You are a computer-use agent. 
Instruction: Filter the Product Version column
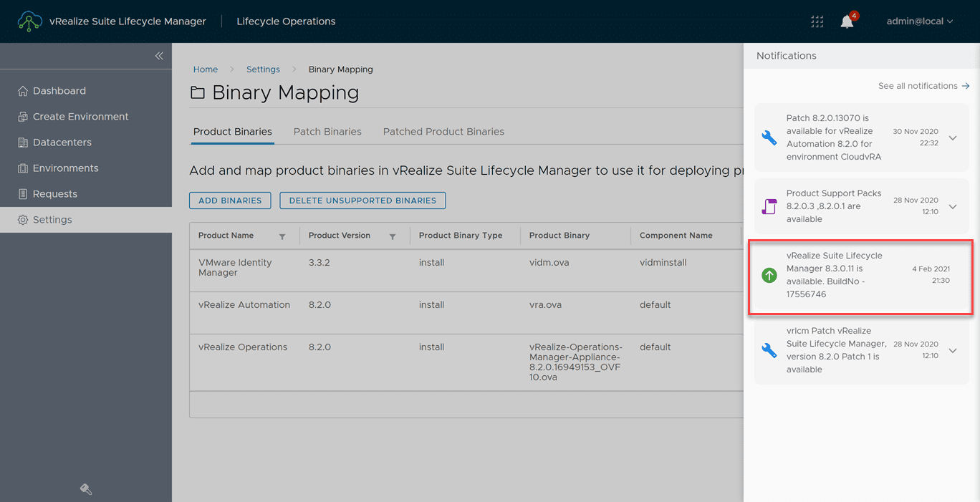pos(393,236)
